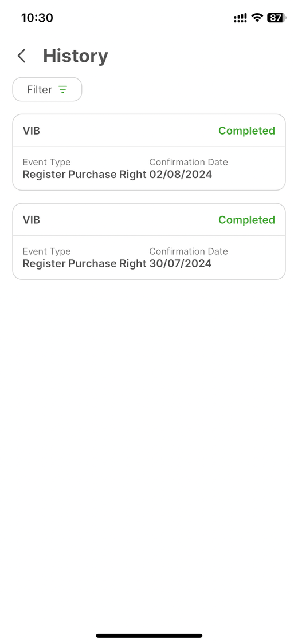
Task: Select the 30/07/2024 confirmation date
Action: point(181,264)
